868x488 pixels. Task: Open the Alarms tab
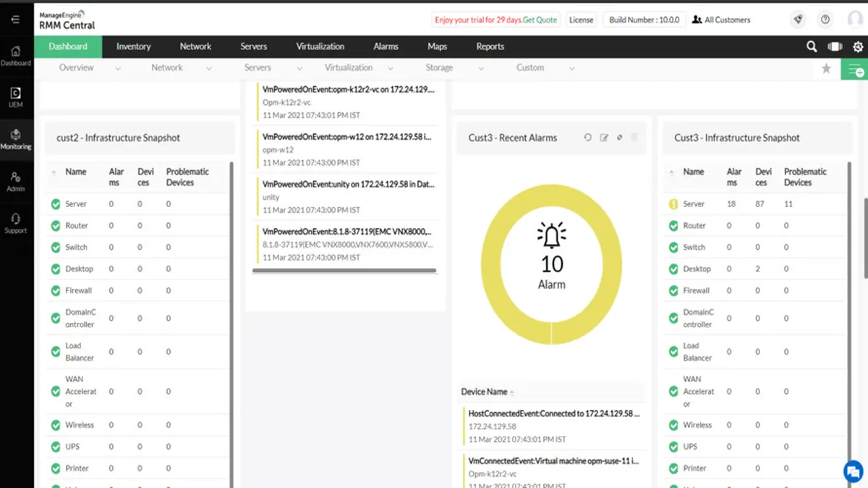pyautogui.click(x=386, y=46)
